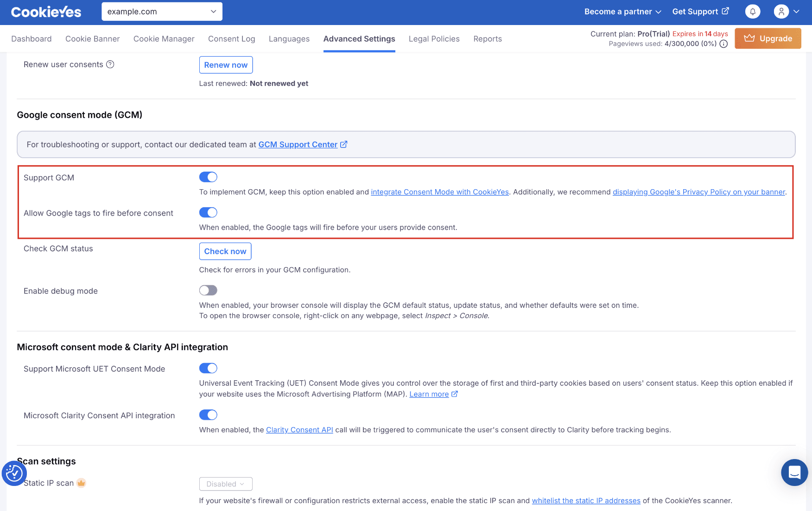Viewport: 812px width, 511px height.
Task: Open integrate Consent Mode with CookieYes link
Action: point(440,192)
